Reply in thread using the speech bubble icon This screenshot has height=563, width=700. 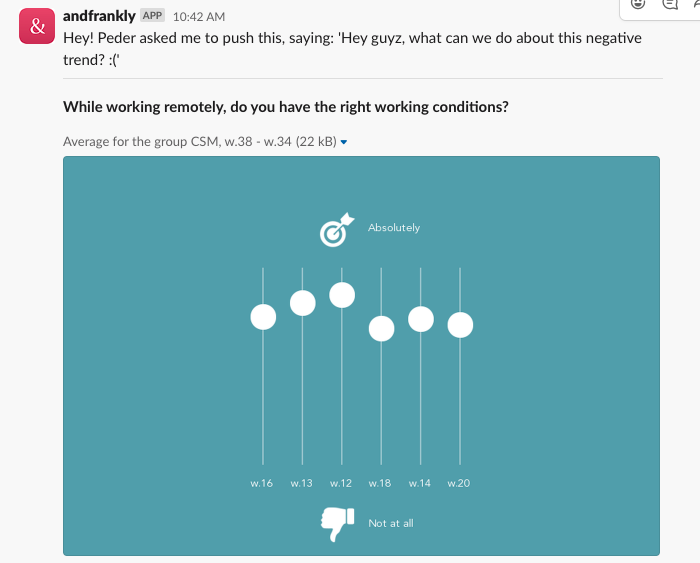[670, 4]
